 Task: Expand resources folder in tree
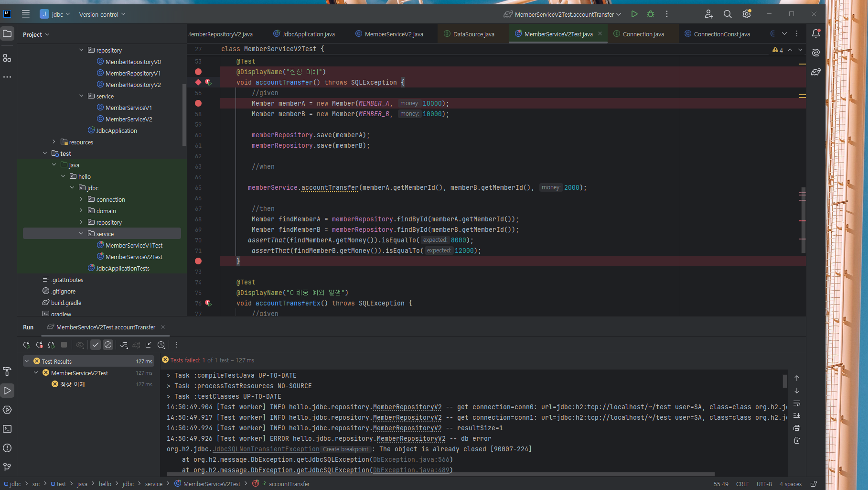54,142
